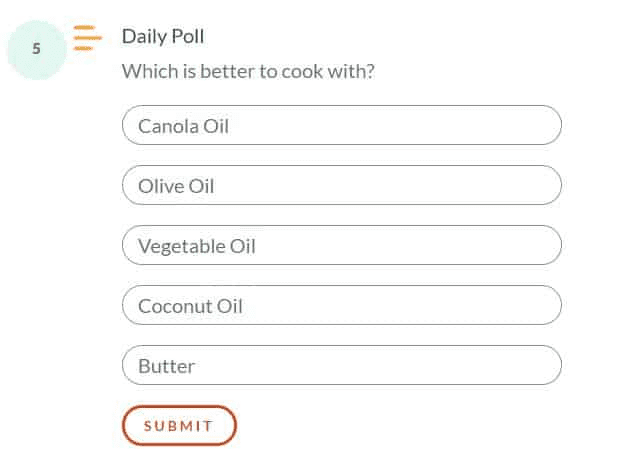622x465 pixels.
Task: Mark the last answer, Butter, as chosen
Action: pos(342,365)
